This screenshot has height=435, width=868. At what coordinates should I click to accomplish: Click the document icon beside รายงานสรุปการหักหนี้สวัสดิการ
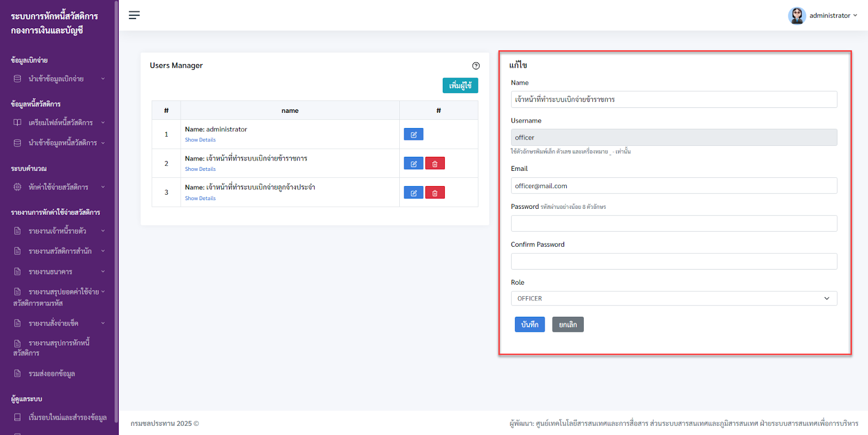17,343
